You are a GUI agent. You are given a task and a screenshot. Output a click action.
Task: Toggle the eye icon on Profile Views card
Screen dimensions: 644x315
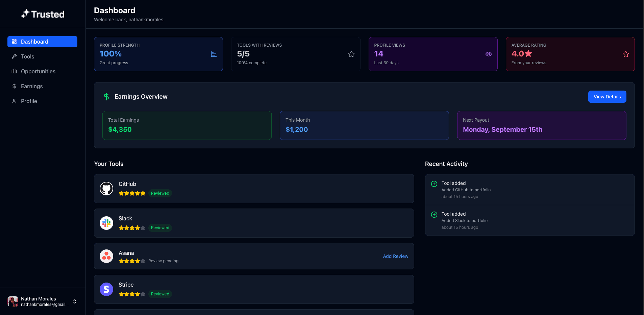coord(488,54)
